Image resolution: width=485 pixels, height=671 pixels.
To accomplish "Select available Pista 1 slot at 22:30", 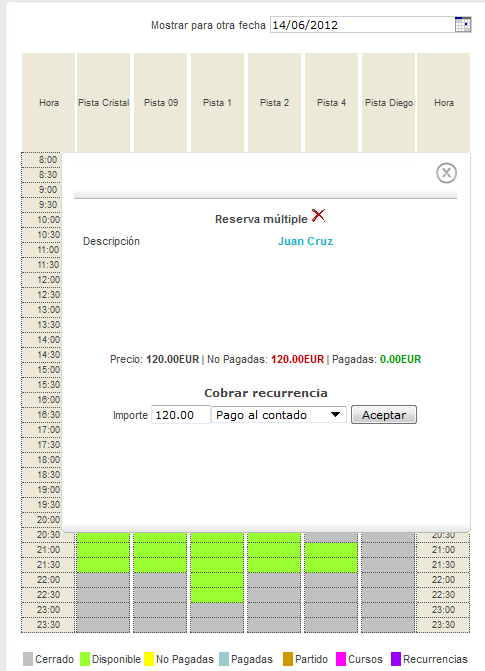I will 217,595.
